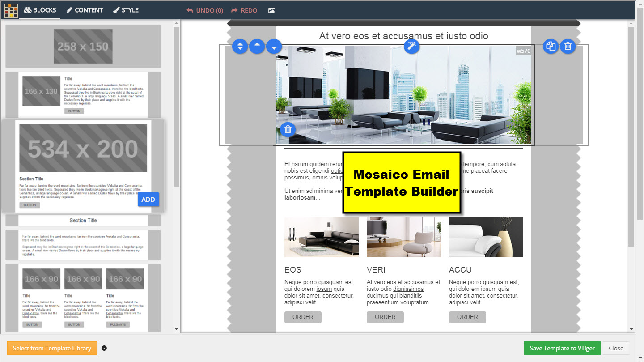Move the image block down
The image size is (644, 362).
[x=274, y=46]
